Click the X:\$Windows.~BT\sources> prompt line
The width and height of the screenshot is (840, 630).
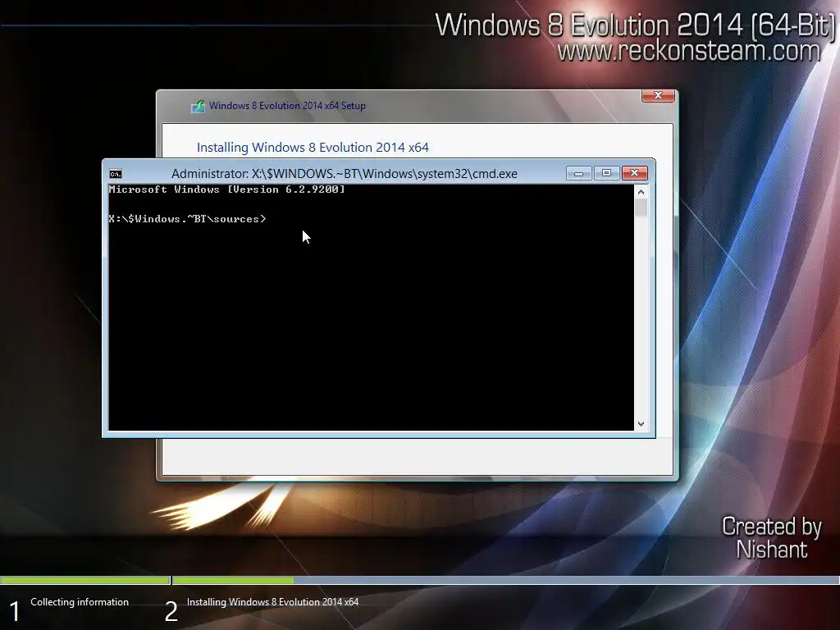tap(187, 218)
